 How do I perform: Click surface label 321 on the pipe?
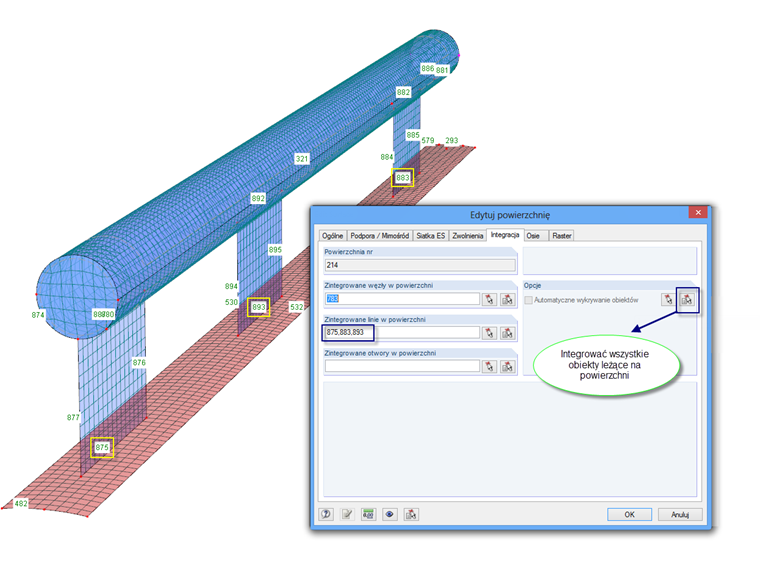[x=302, y=158]
